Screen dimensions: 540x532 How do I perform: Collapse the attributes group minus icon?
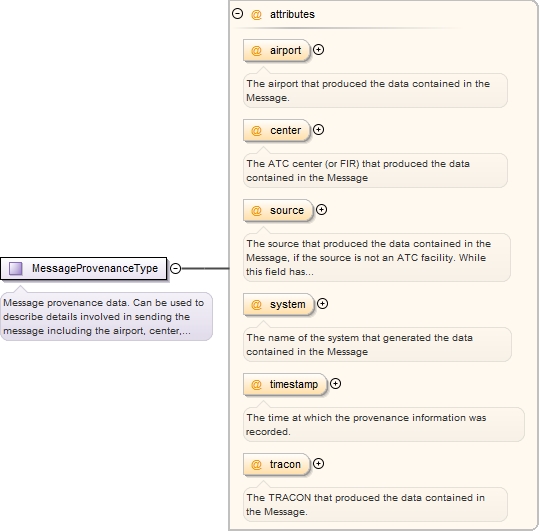pos(238,14)
